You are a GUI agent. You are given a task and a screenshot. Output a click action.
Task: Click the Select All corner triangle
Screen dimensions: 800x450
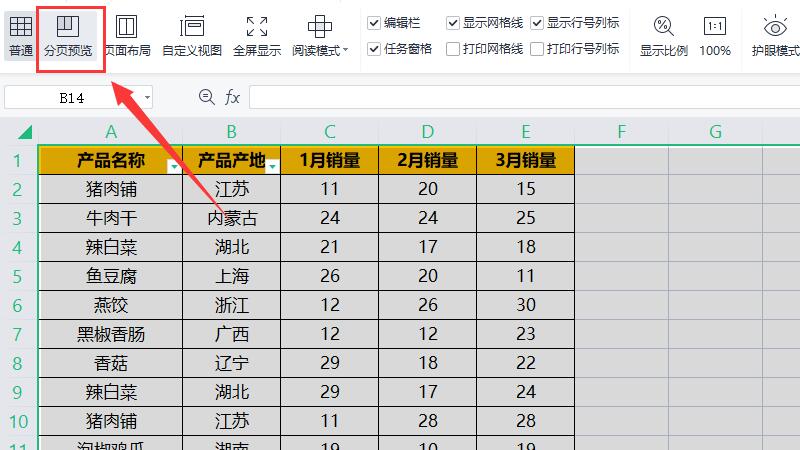point(24,132)
